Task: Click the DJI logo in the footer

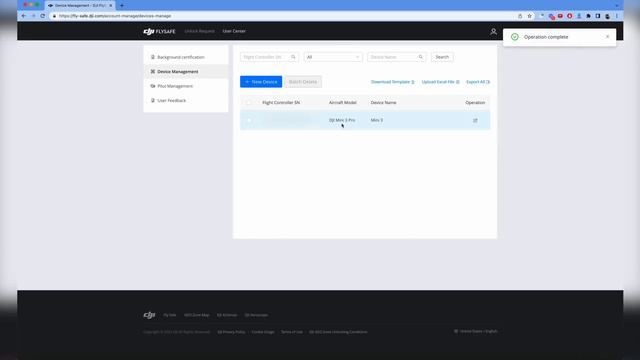Action: pos(149,315)
